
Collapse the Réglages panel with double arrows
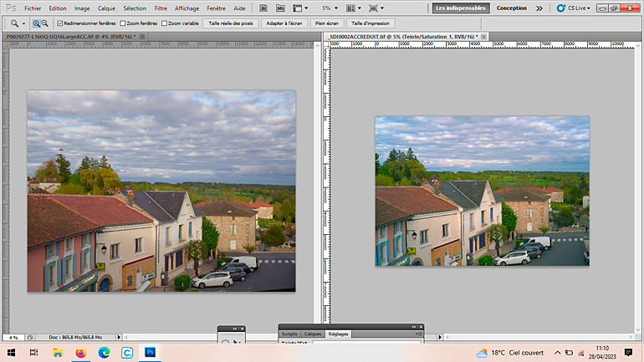[414, 327]
